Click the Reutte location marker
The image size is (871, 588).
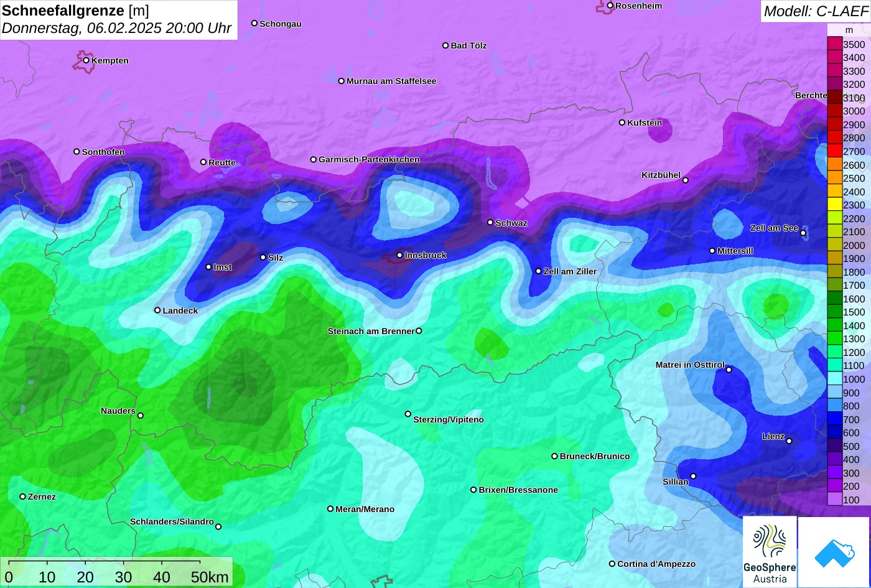pyautogui.click(x=203, y=162)
